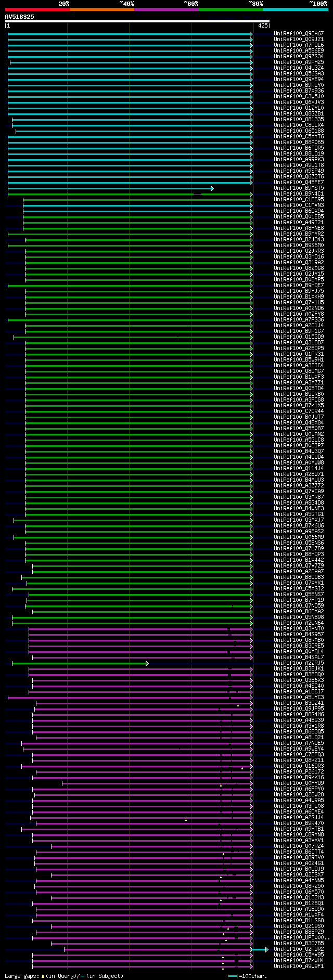
Task: Select hit label UniRef100_Q3B6X3
Action: 299,680
